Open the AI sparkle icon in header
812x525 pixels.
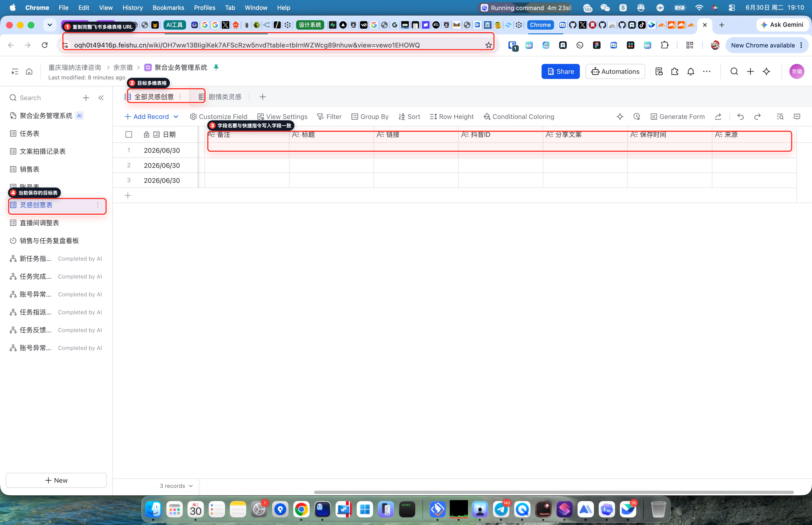click(x=766, y=71)
